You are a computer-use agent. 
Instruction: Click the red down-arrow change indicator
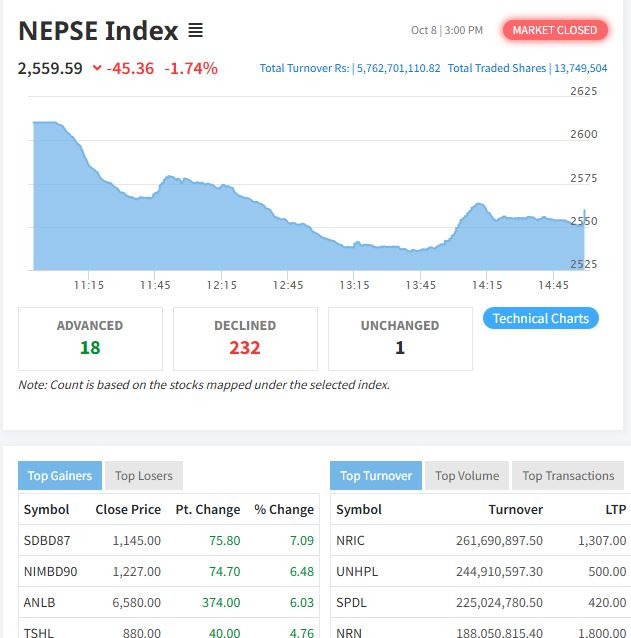(x=97, y=69)
